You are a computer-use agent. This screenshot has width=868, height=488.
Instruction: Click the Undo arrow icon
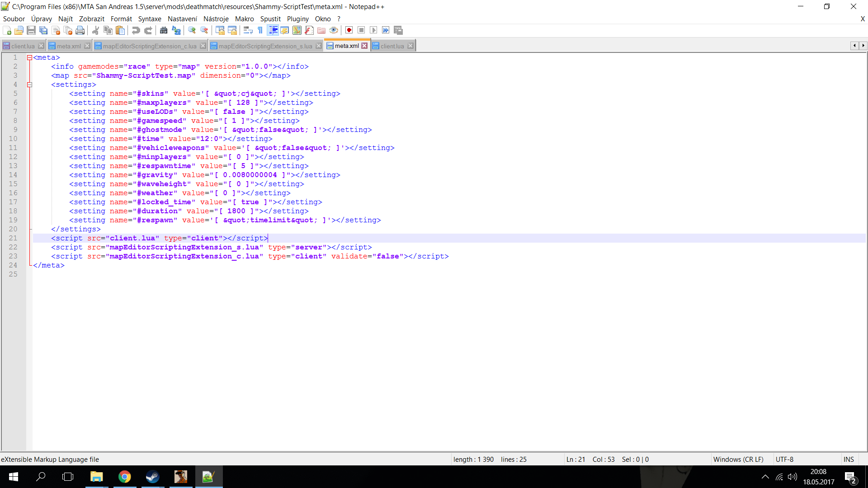[x=136, y=30]
